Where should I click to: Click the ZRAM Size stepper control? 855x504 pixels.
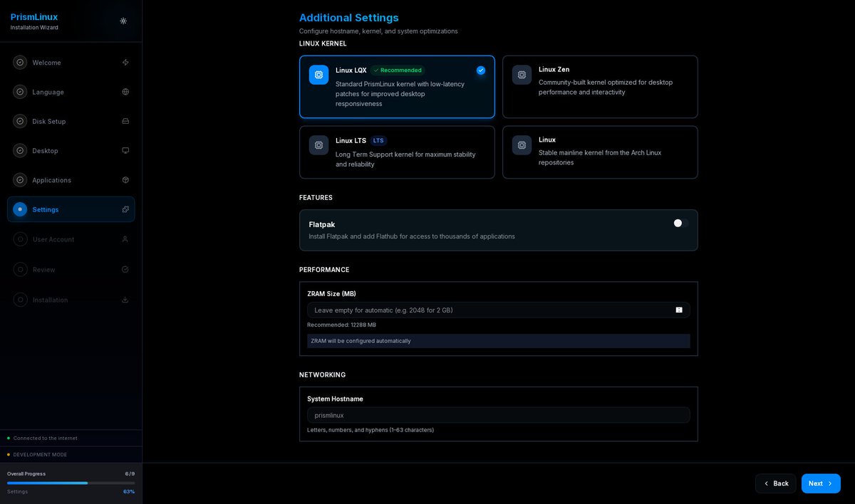[x=679, y=310]
